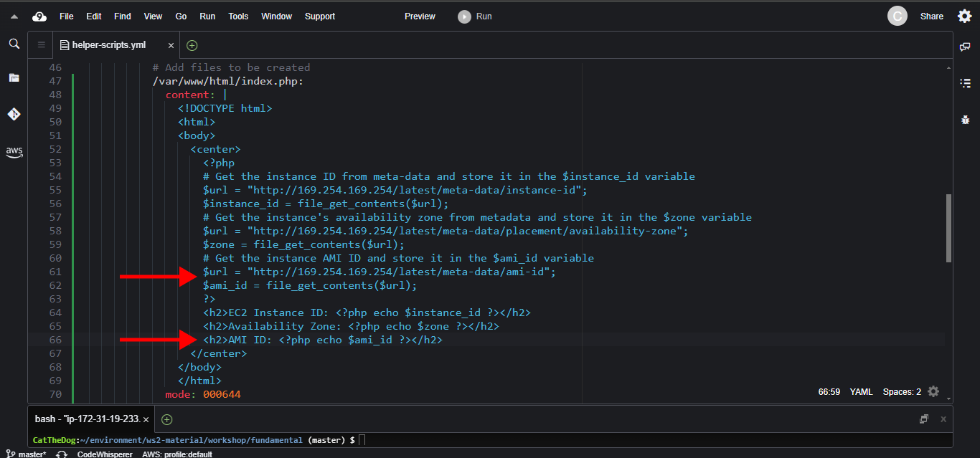Change the Spaces: 2 indentation setting
Image resolution: width=980 pixels, height=458 pixels.
point(902,392)
